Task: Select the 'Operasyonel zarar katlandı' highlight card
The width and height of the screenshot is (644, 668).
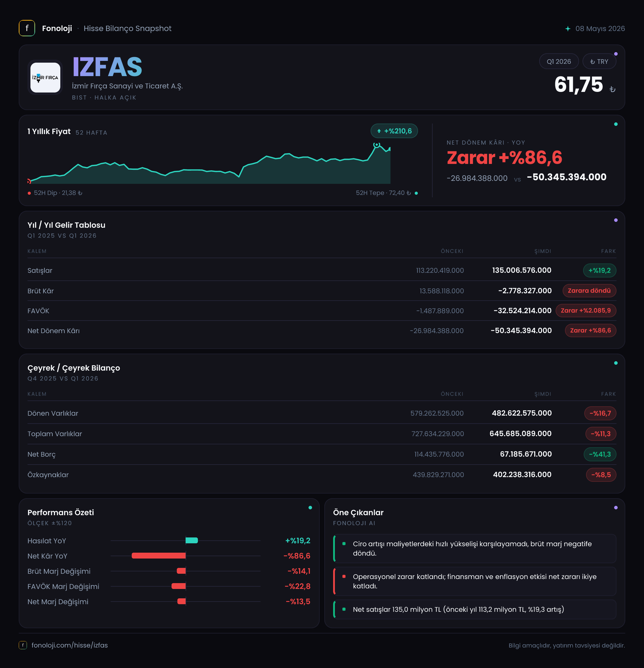Action: coord(475,581)
